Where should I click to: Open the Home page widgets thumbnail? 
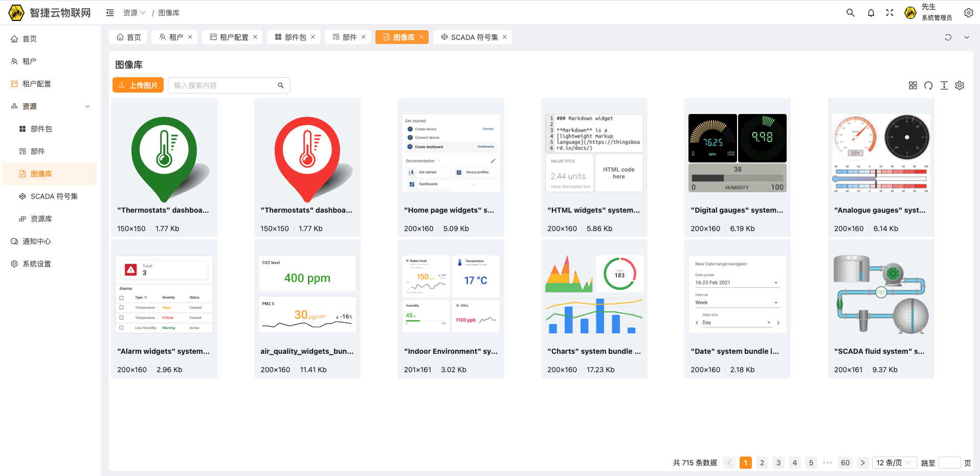click(451, 153)
